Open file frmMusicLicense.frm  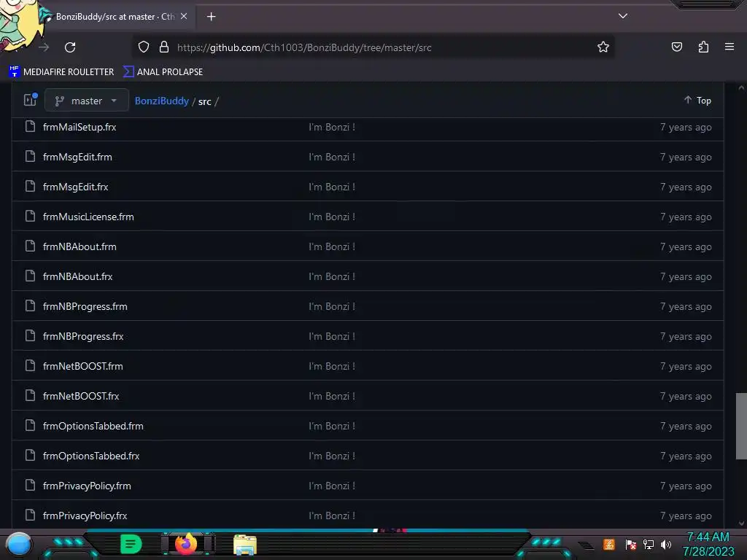[88, 217]
